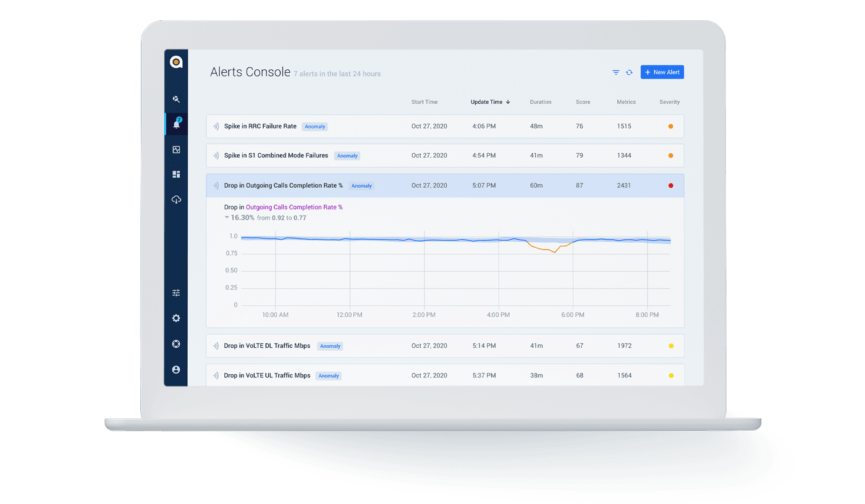
Task: Click signal icon for Drop in VoLTE DL Traffic
Action: click(216, 346)
